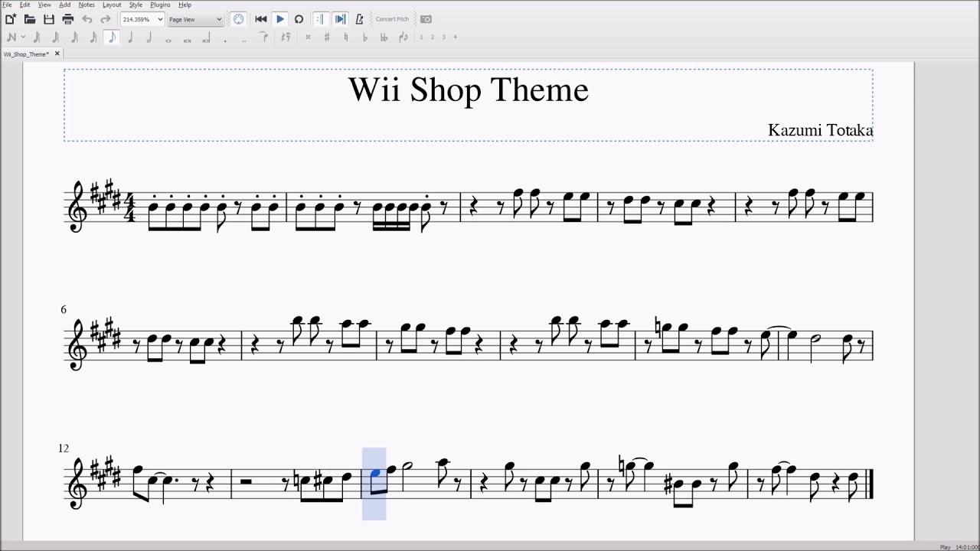Open the Help menu
Screen dimensions: 980x551
pos(185,5)
